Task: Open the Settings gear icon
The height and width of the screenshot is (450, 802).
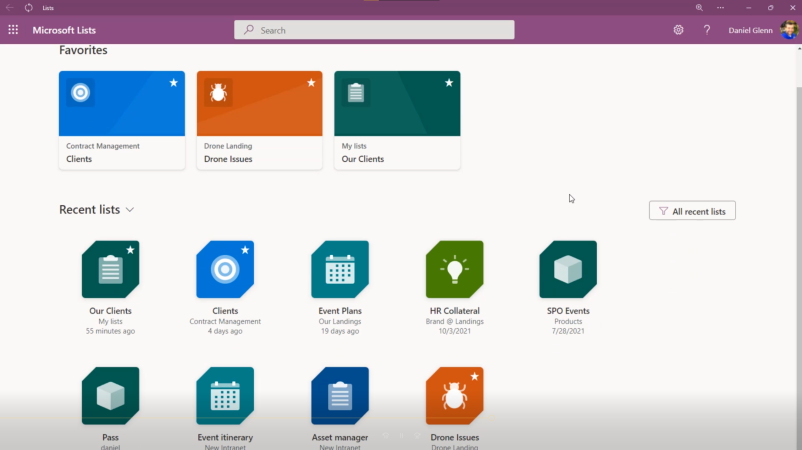Action: 678,30
